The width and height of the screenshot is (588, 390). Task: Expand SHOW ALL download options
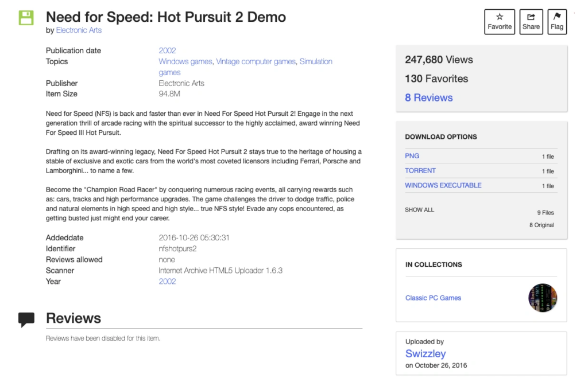[420, 210]
